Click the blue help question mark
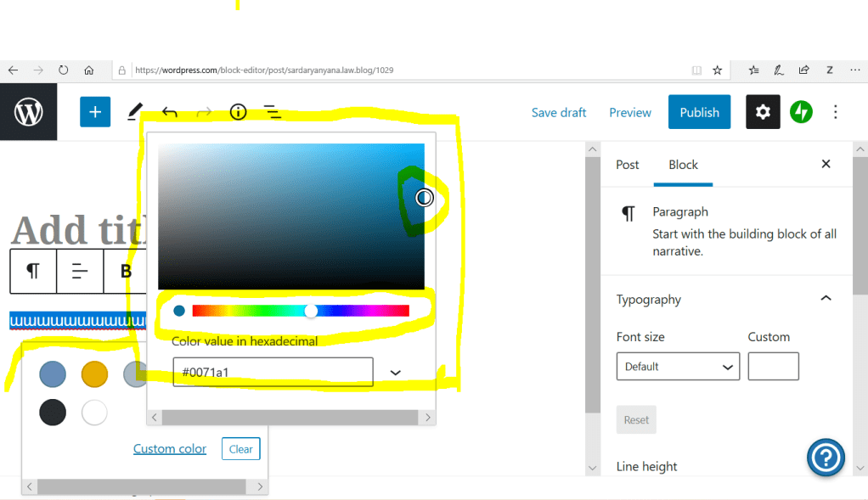The height and width of the screenshot is (500, 868). pyautogui.click(x=826, y=458)
